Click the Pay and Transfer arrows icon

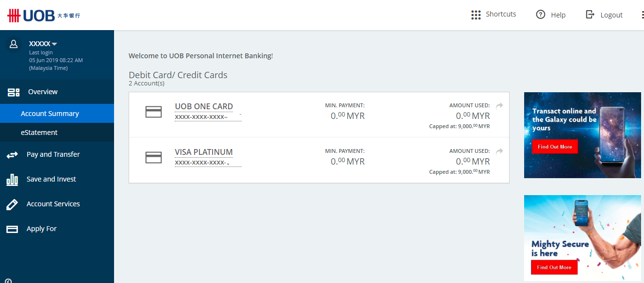pyautogui.click(x=12, y=155)
